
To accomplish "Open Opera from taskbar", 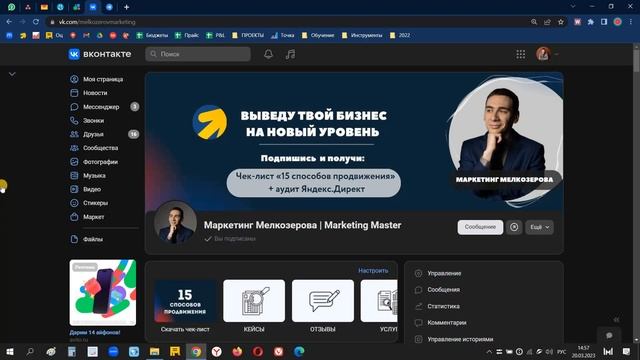I will (x=258, y=351).
